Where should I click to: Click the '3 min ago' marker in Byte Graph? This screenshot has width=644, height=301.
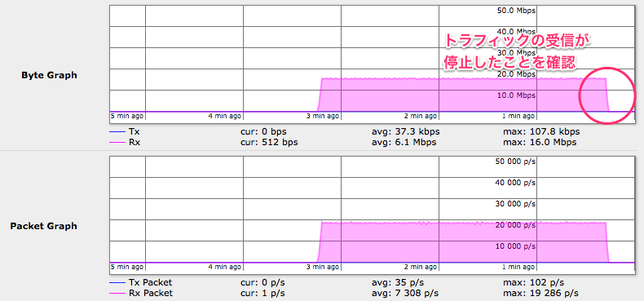324,116
